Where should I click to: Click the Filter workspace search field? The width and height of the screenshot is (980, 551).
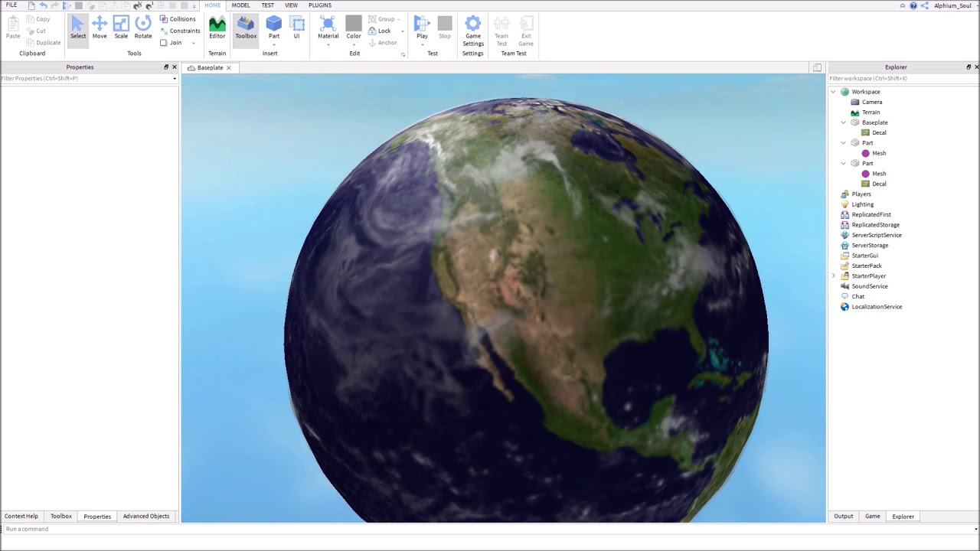[903, 79]
